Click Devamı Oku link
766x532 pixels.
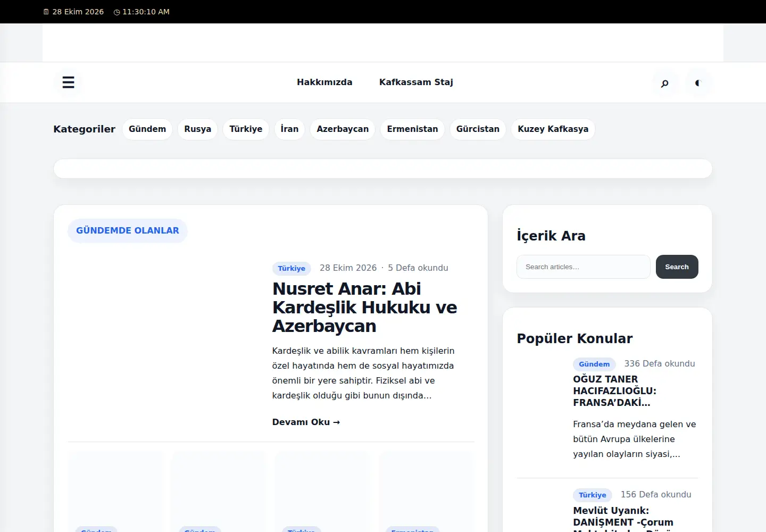click(x=306, y=422)
